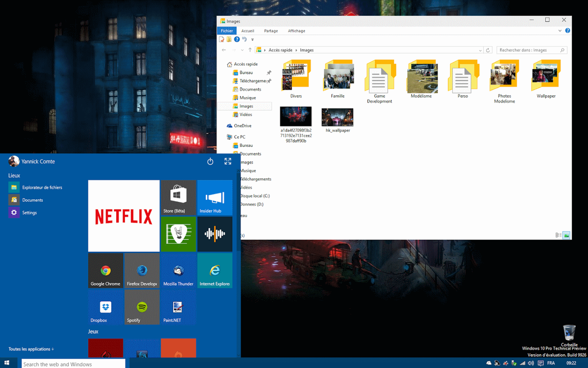Click Rechercher dans : Images search field
The image size is (588, 368).
coord(532,50)
